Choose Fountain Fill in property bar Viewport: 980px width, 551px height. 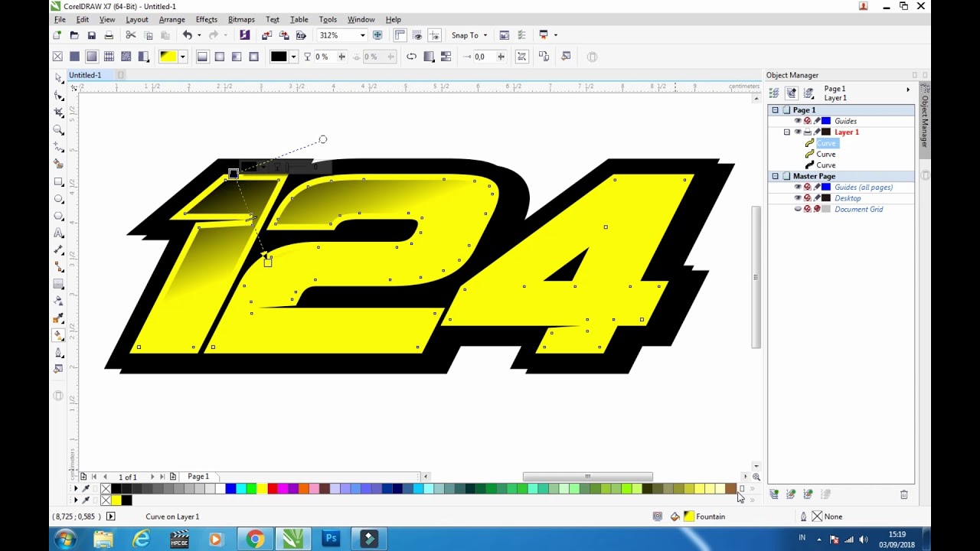pyautogui.click(x=91, y=57)
